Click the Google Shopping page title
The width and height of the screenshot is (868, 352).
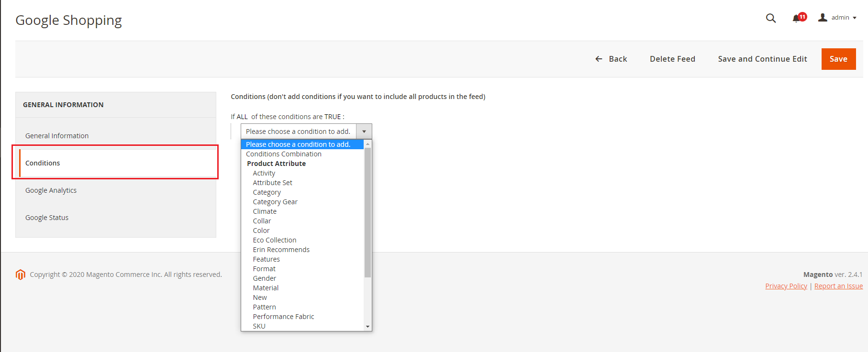[x=68, y=20]
